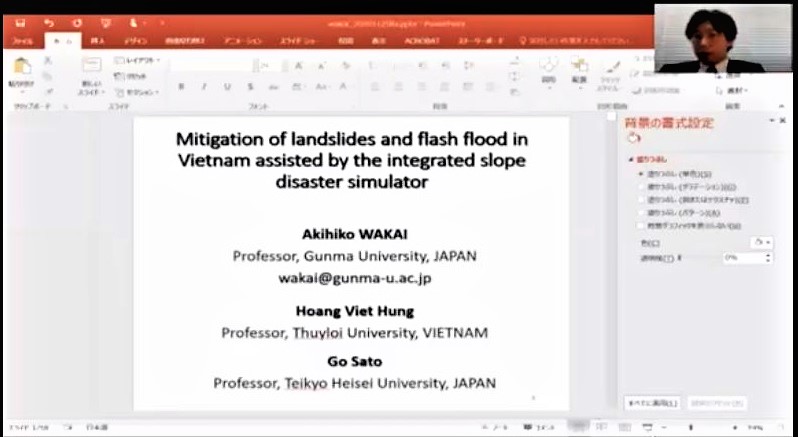Click the transparency spinner arrows
Image resolution: width=798 pixels, height=437 pixels.
pyautogui.click(x=767, y=258)
